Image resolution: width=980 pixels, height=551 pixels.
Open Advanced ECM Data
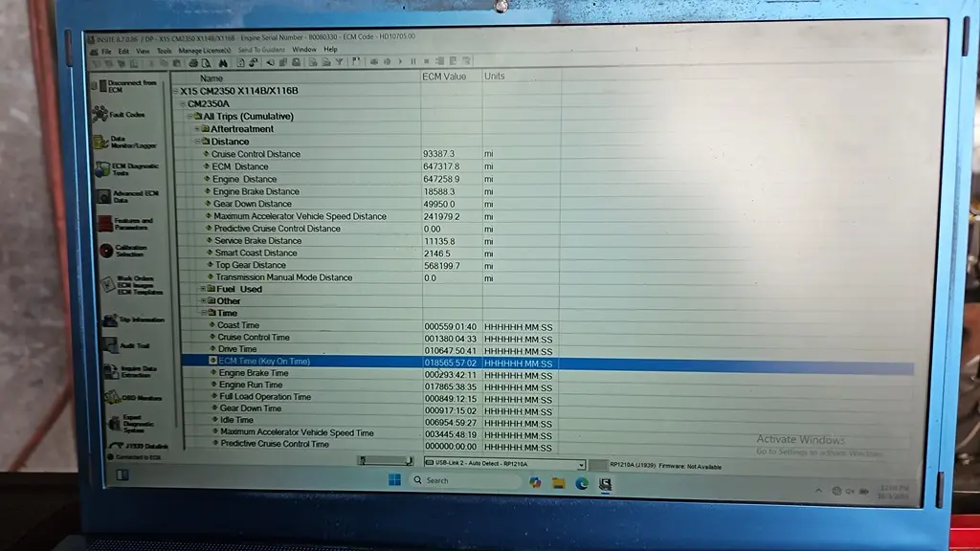coord(124,196)
